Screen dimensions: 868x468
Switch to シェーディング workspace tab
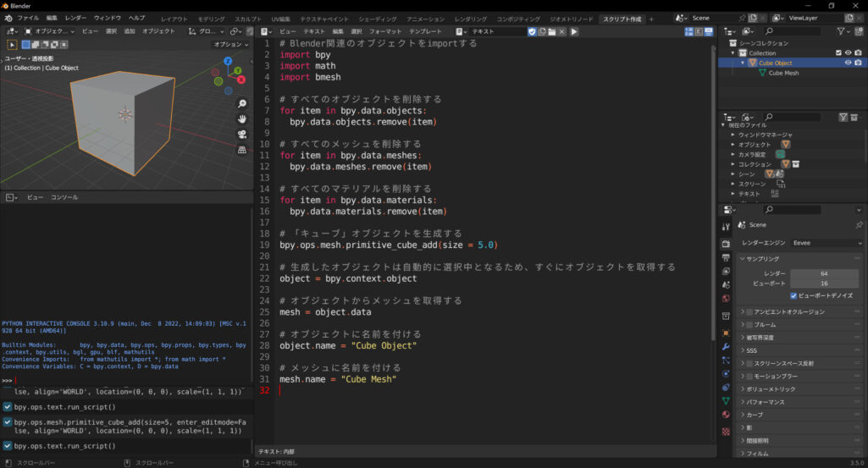[x=377, y=19]
